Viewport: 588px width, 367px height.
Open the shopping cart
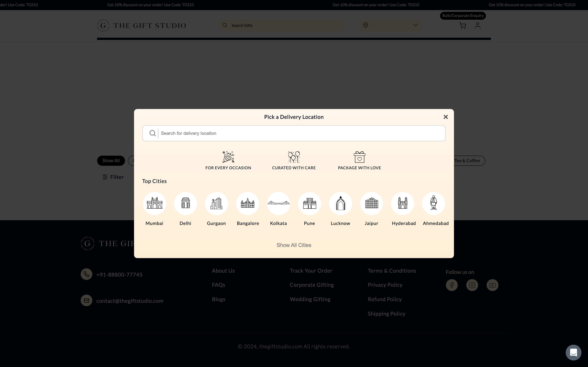(x=462, y=26)
